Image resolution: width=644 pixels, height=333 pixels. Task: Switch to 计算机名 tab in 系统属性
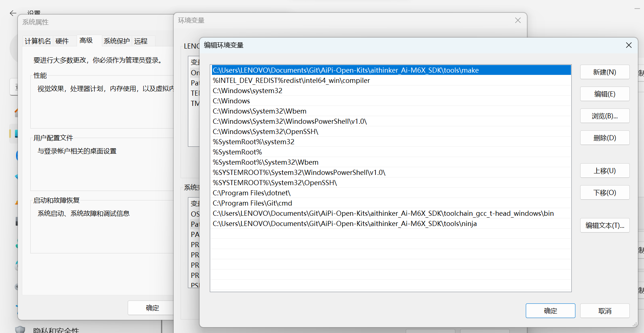[x=38, y=41]
